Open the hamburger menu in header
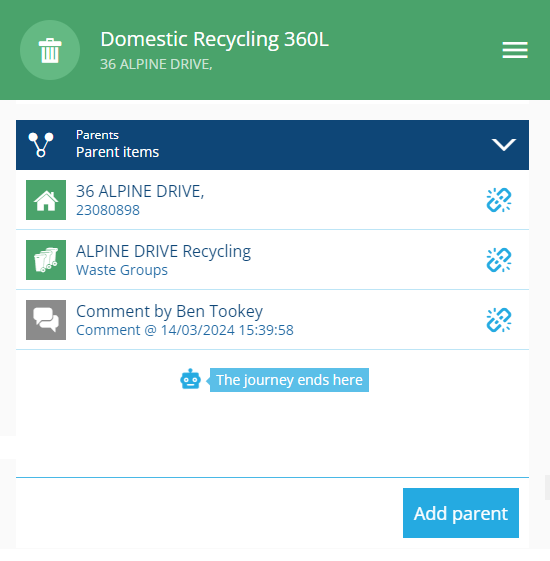The width and height of the screenshot is (550, 561). point(515,50)
